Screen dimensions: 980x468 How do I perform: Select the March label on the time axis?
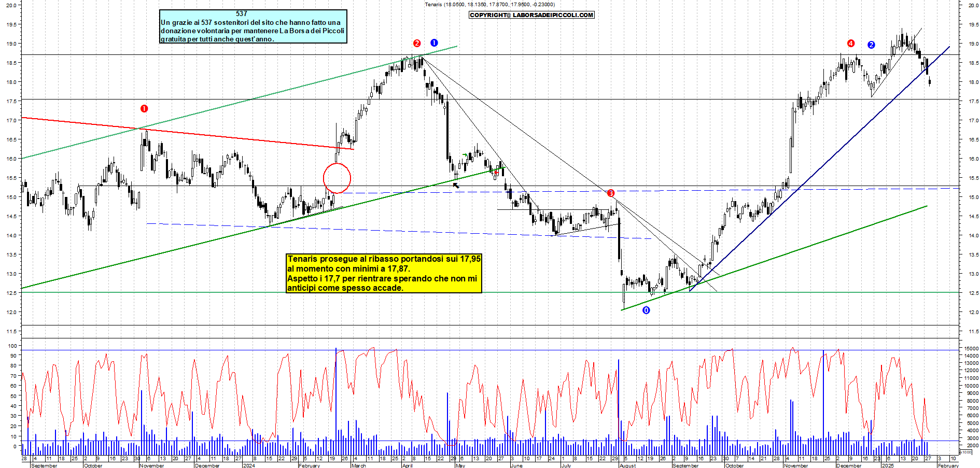point(359,465)
